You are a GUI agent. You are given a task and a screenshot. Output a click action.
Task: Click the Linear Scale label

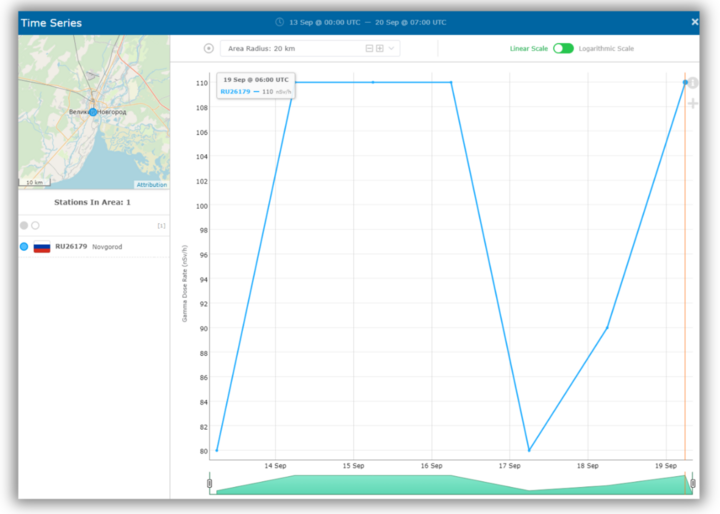529,48
